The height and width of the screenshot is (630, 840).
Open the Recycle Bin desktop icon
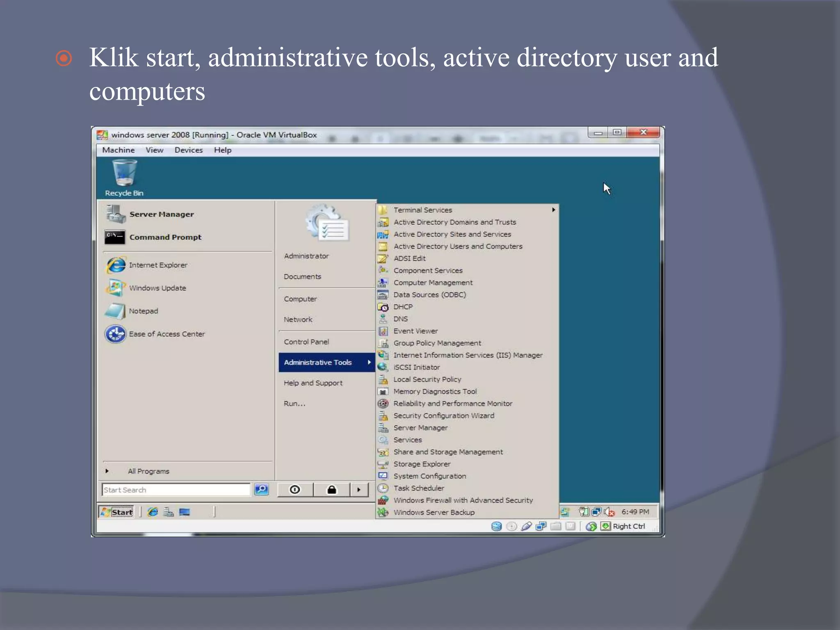click(124, 178)
